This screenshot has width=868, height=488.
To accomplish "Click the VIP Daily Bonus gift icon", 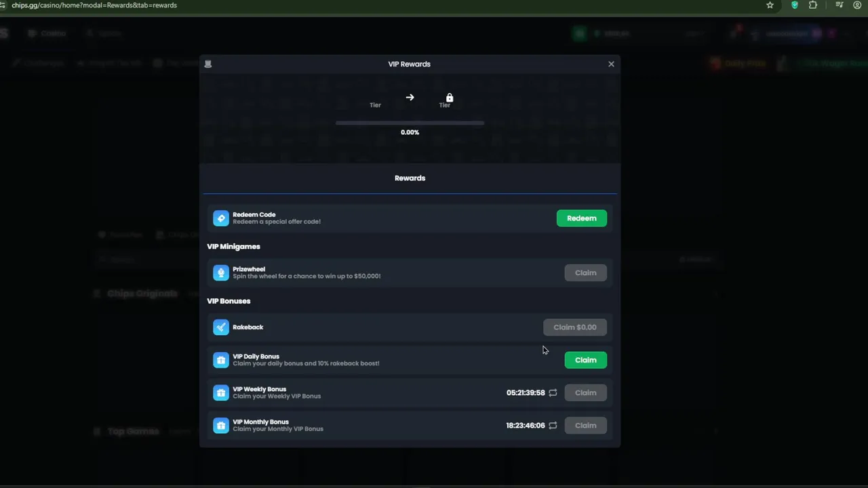I will tap(221, 360).
